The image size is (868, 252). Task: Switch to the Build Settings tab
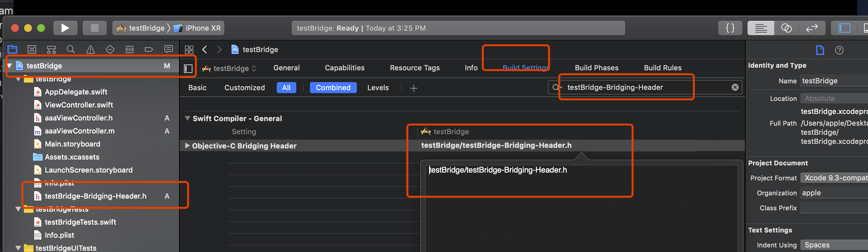pos(526,68)
